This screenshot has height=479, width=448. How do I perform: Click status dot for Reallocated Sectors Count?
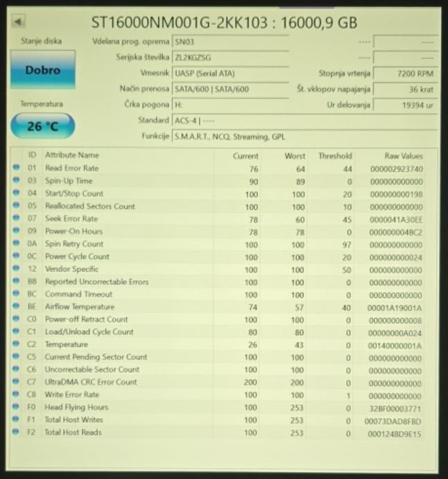click(16, 206)
